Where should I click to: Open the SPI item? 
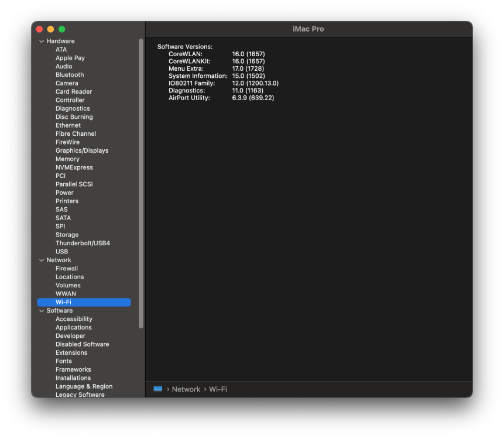(x=60, y=227)
